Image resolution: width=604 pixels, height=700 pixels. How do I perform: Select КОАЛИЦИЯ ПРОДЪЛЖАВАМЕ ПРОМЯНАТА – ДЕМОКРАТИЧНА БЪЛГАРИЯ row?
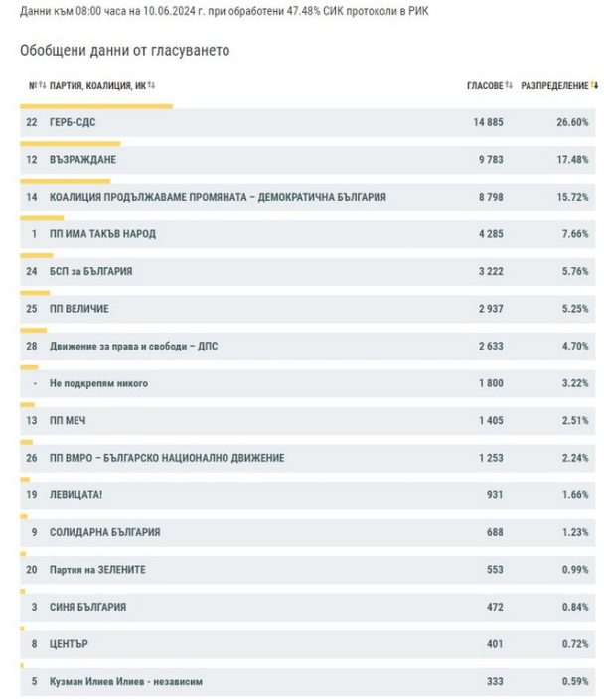[x=218, y=197]
